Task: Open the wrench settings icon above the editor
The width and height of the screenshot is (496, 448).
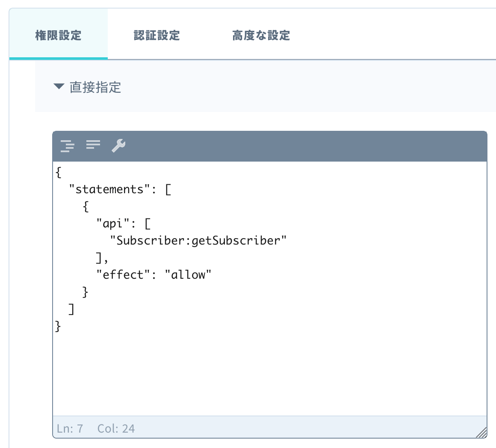Action: (x=118, y=145)
